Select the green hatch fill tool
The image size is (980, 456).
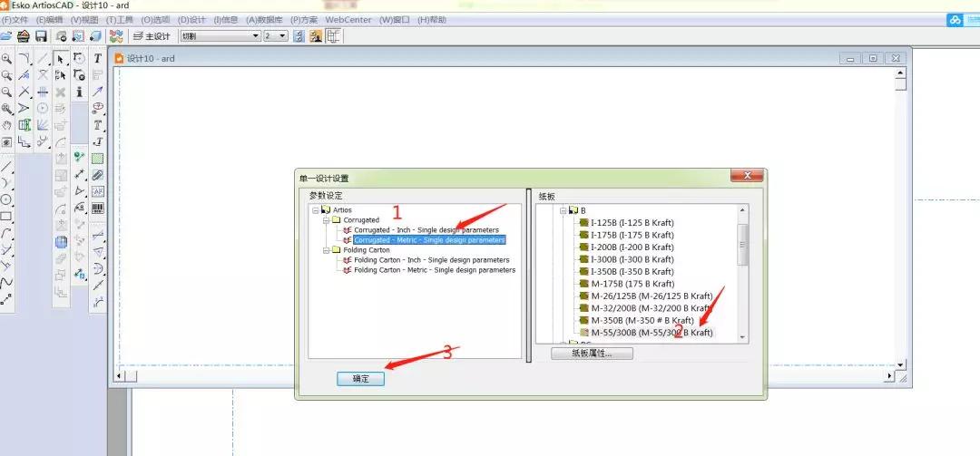tap(97, 159)
